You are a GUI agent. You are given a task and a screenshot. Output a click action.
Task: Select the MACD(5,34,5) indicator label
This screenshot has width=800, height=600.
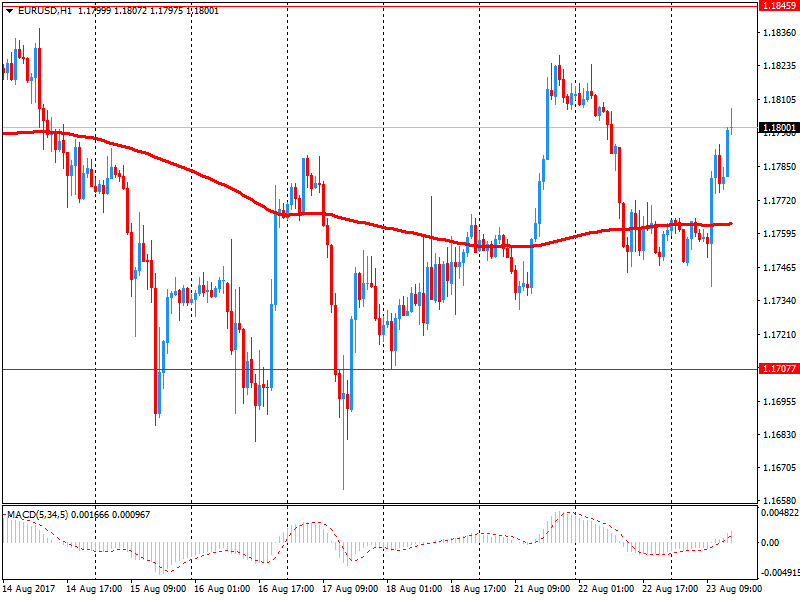pyautogui.click(x=37, y=515)
